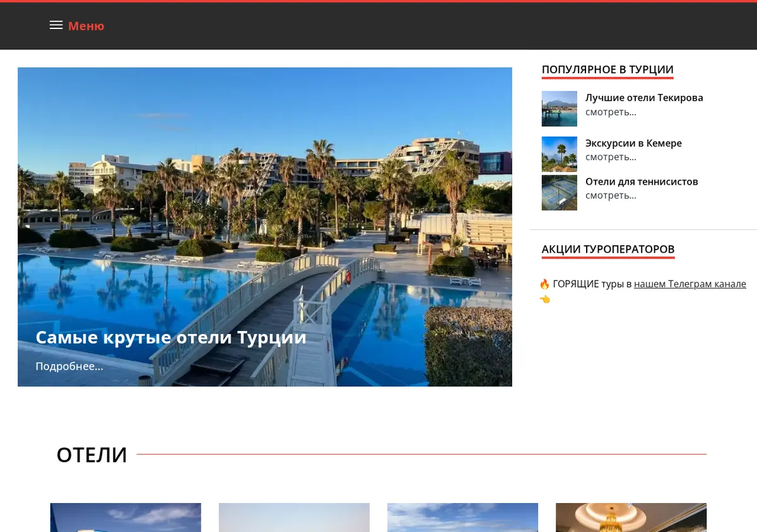Click the Отели для теннисистов title link
Screen dimensions: 757x532
tap(642, 182)
